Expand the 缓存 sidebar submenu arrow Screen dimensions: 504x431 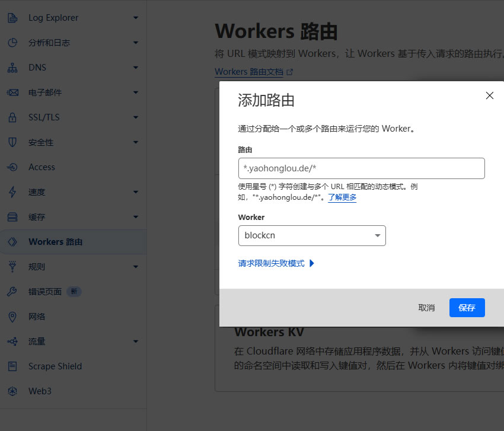click(136, 217)
